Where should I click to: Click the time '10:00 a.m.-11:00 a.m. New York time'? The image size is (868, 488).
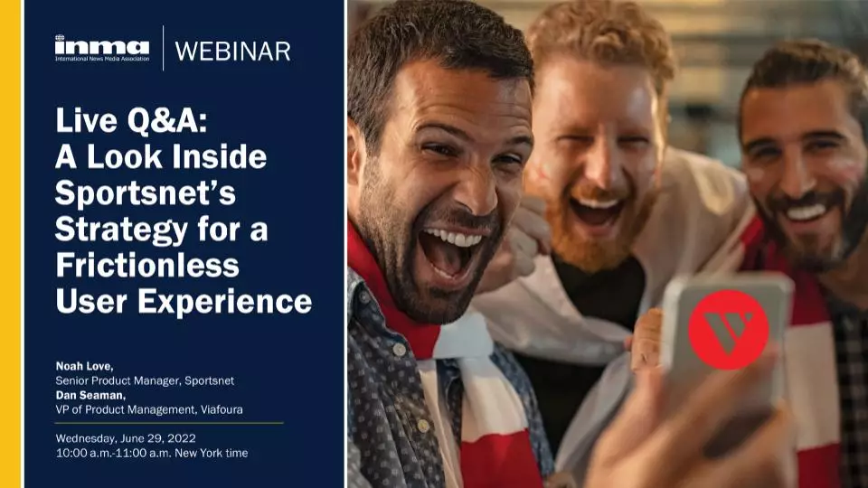click(152, 453)
